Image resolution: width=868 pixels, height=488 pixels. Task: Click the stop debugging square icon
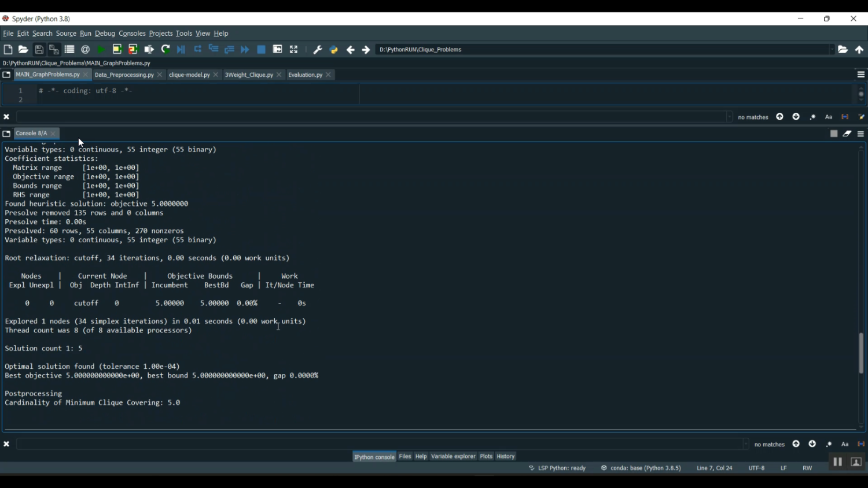coord(262,50)
